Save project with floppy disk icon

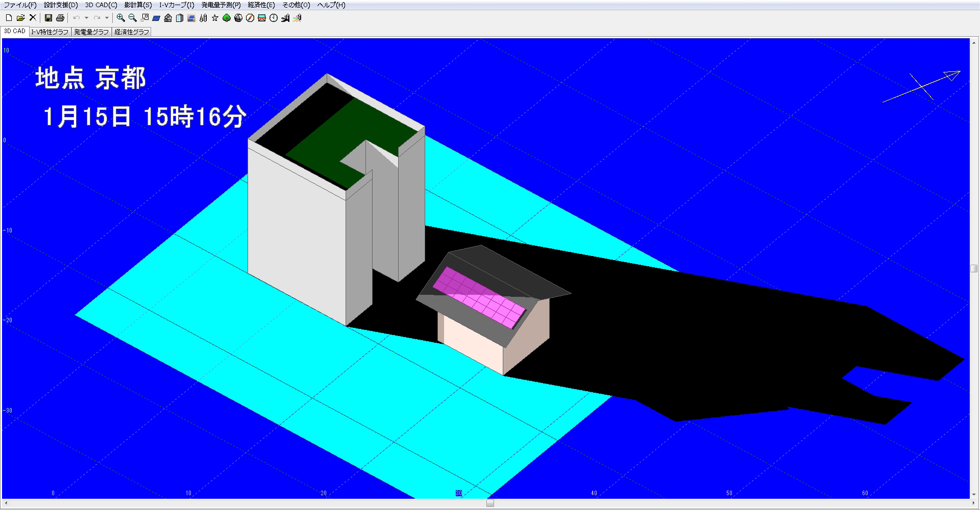[48, 18]
